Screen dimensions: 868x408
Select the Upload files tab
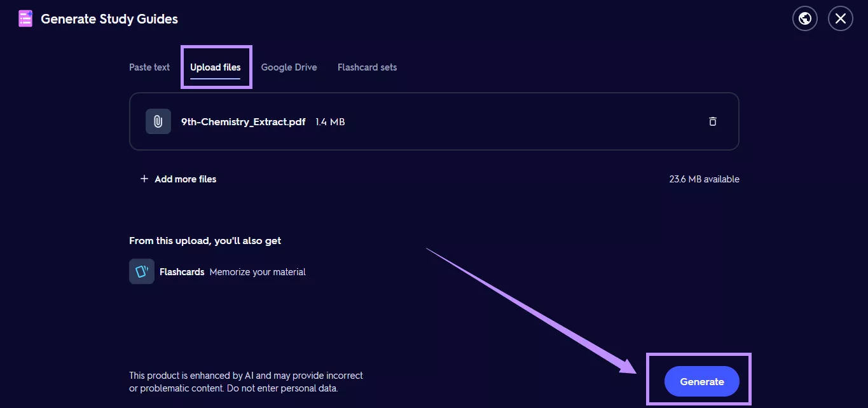point(216,67)
